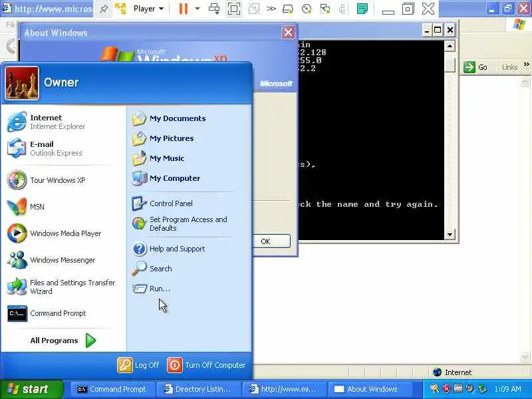532x399 pixels.
Task: Open the Player dropdown menu
Action: [x=148, y=9]
